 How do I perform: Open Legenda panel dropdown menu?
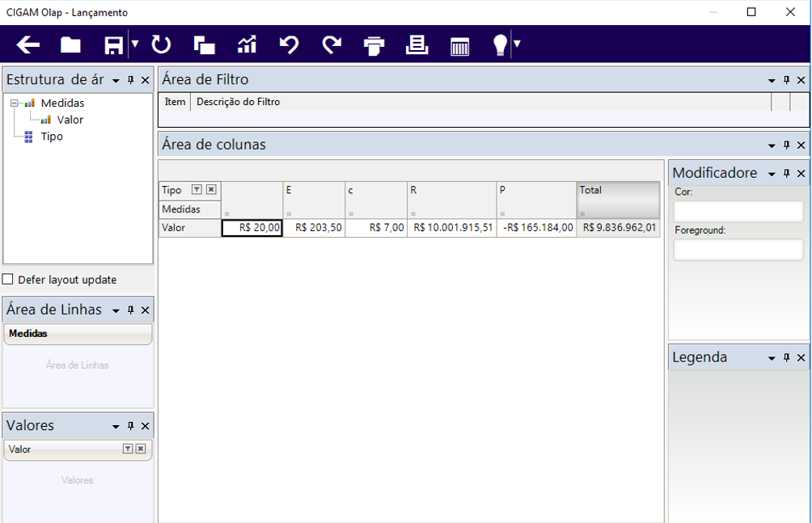[x=772, y=358]
